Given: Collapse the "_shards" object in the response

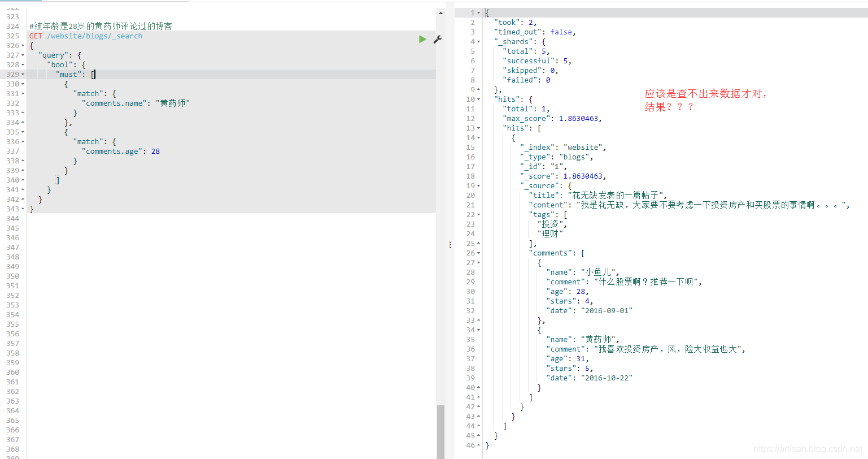Looking at the screenshot, I should 479,42.
